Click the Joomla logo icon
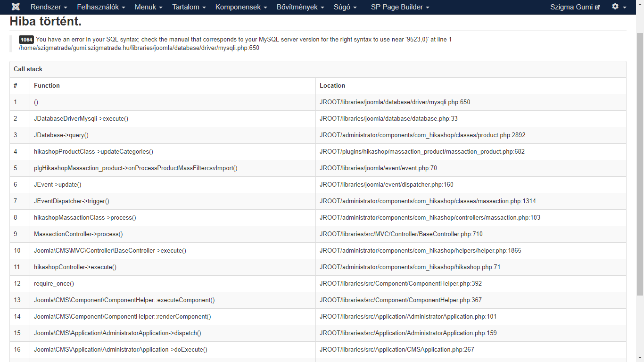The image size is (644, 362). pos(16,7)
